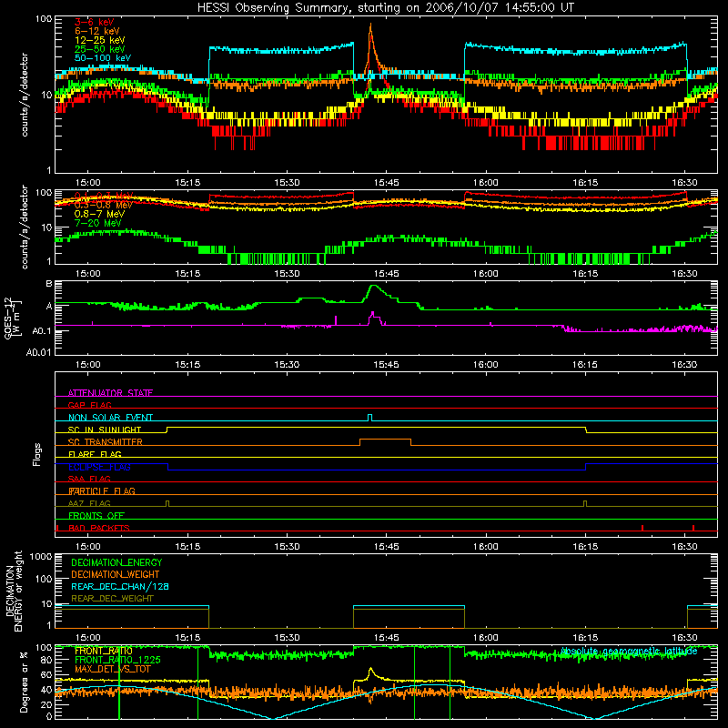Click the raised SC TRANSMITTER segment
The width and height of the screenshot is (728, 728).
point(385,439)
